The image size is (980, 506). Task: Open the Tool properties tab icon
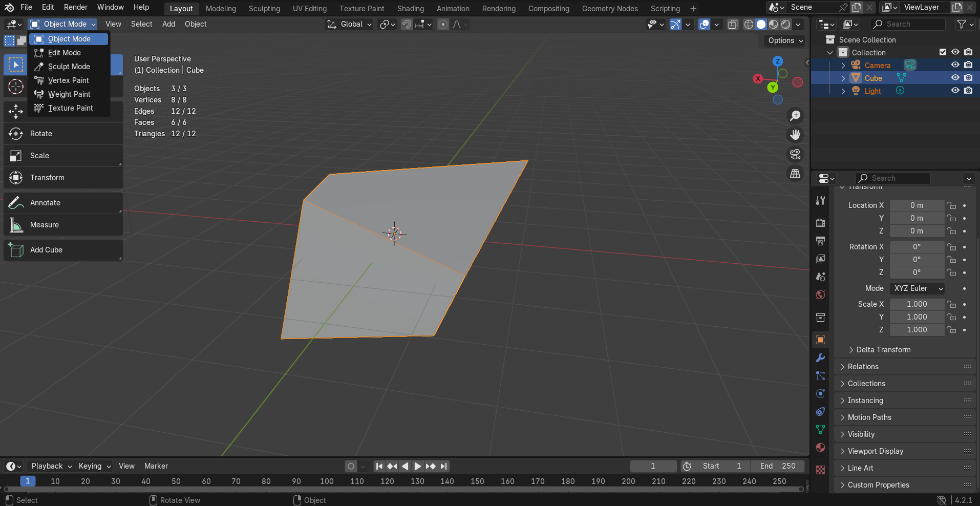pyautogui.click(x=820, y=201)
